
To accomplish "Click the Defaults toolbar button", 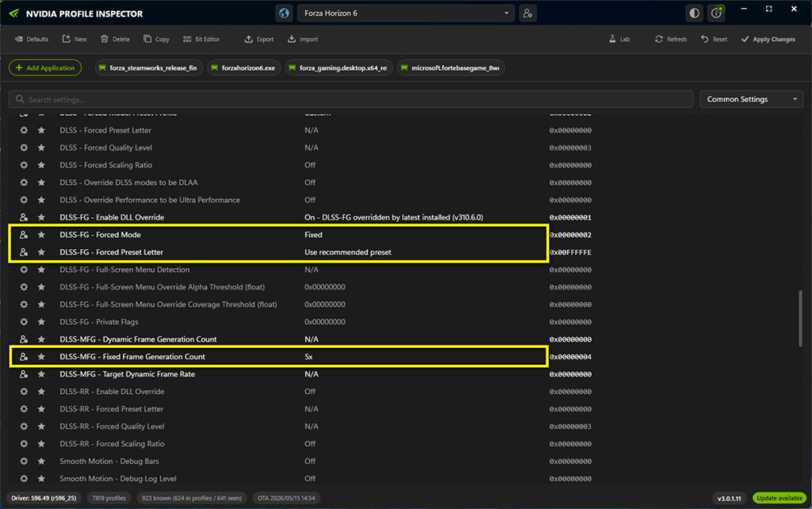I will [x=32, y=40].
